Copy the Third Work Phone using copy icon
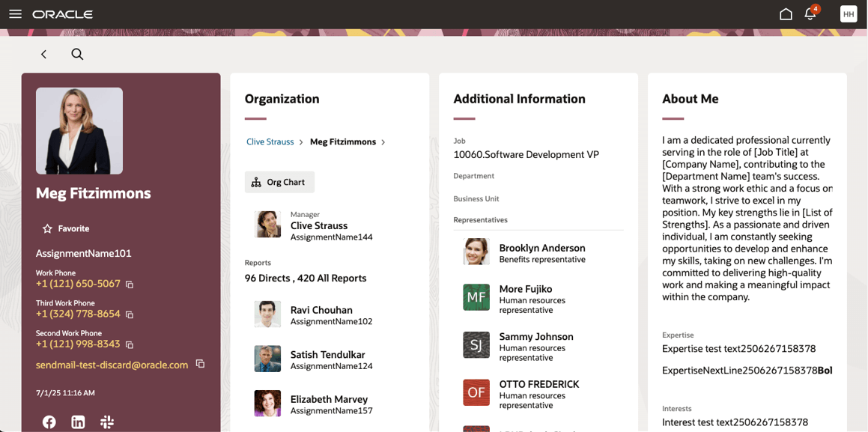This screenshot has width=868, height=432. 130,314
